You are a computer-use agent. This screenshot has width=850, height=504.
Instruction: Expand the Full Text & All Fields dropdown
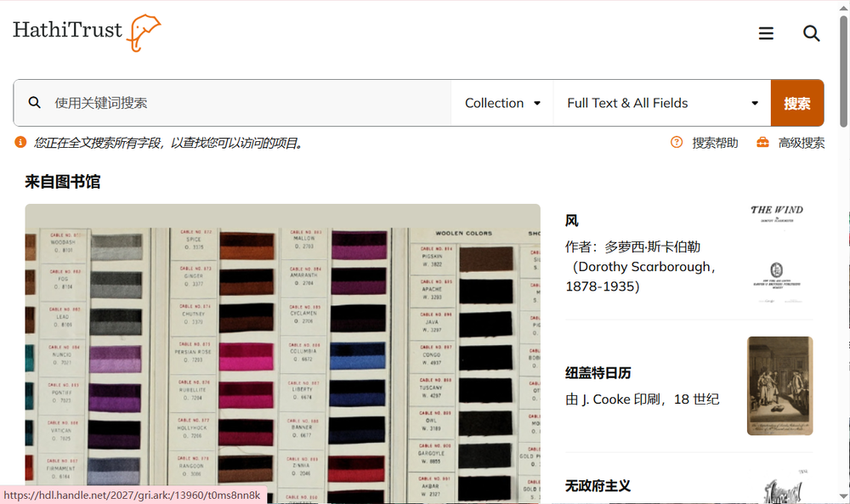(x=662, y=102)
